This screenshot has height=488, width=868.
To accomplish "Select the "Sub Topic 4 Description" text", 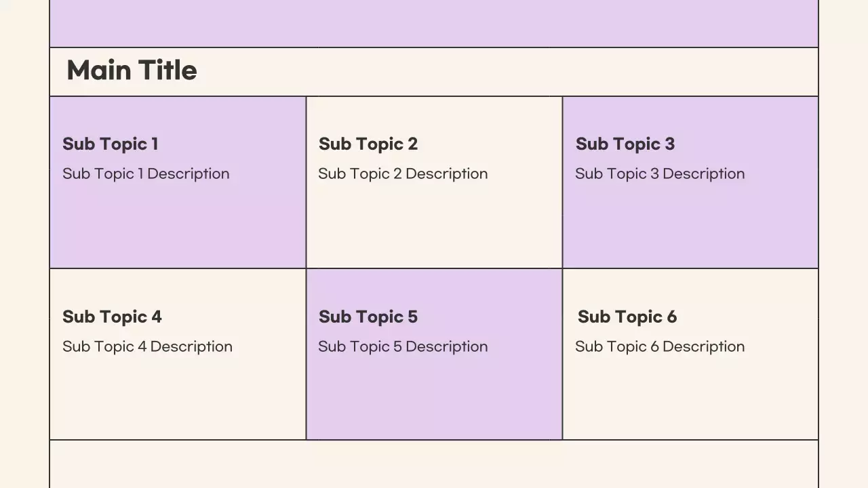I will tap(147, 346).
